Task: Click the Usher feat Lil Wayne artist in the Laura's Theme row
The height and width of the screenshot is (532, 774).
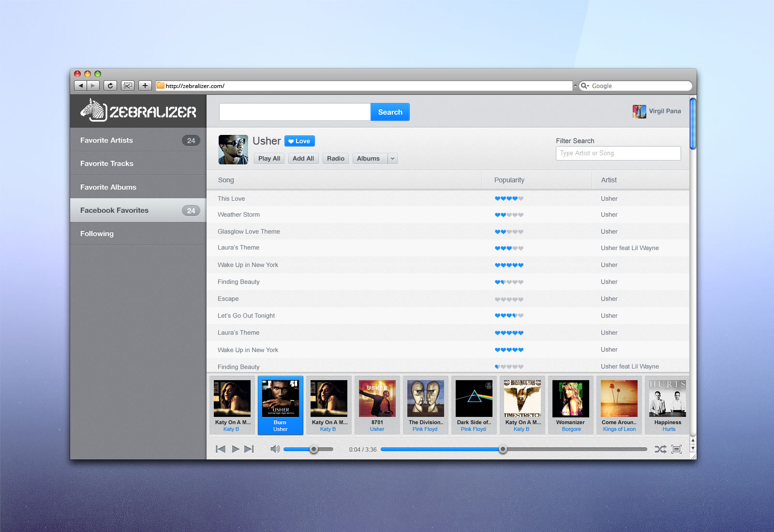Action: tap(630, 248)
